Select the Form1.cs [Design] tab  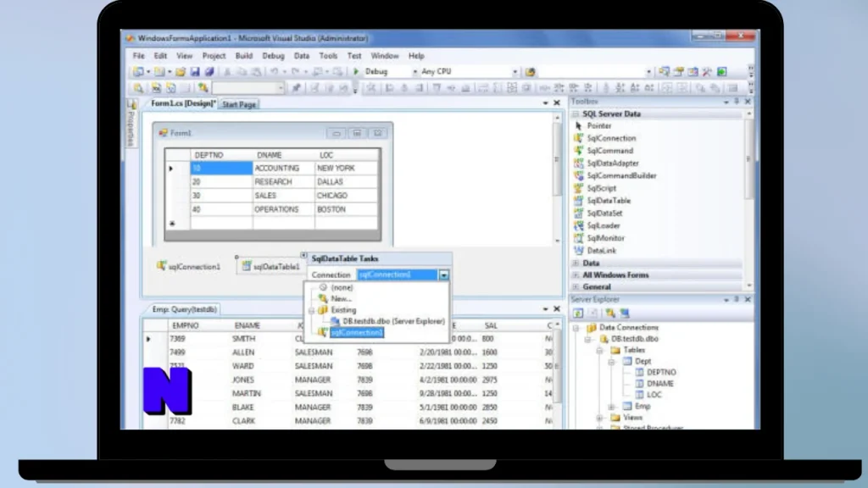(183, 103)
